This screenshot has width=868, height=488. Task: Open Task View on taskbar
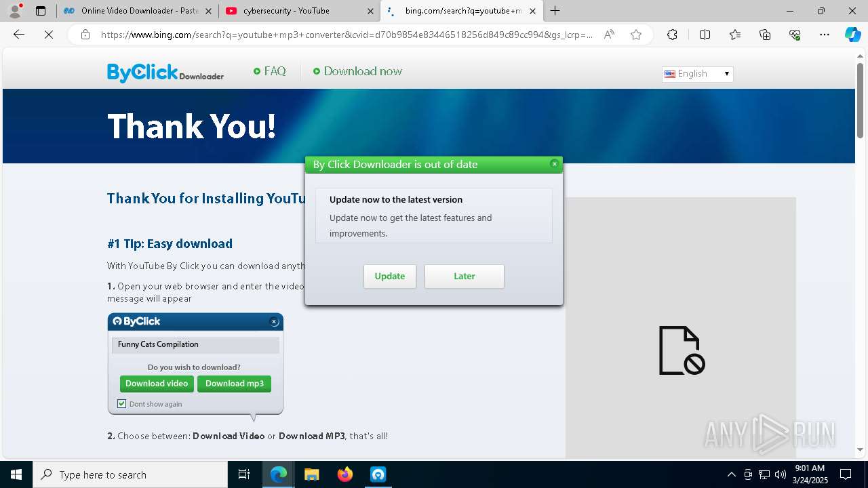tap(244, 474)
